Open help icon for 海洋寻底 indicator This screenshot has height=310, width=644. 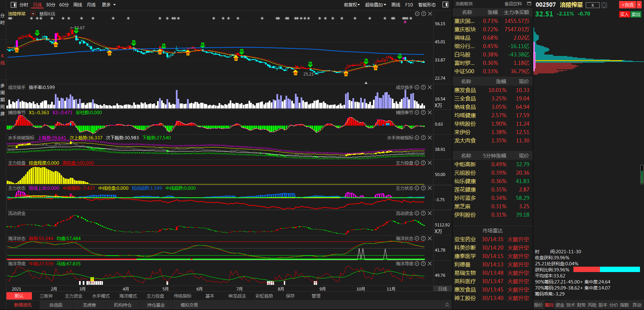coord(423,264)
